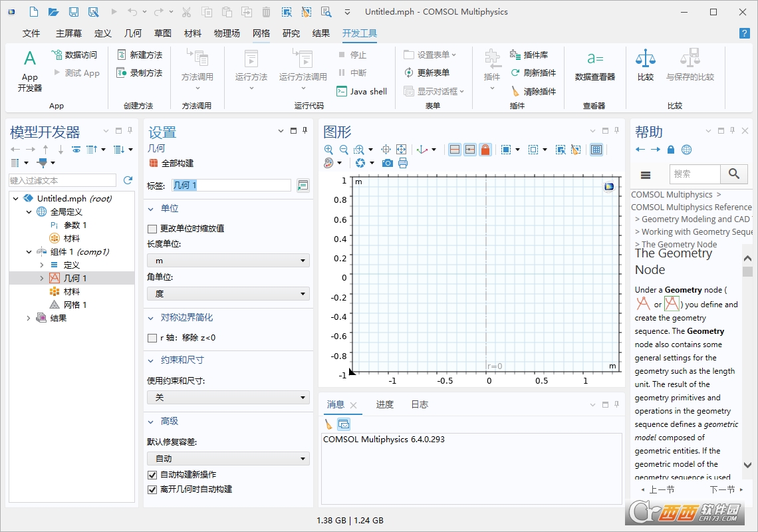Click refresh icon next to filter box
The image size is (758, 532).
[x=128, y=180]
